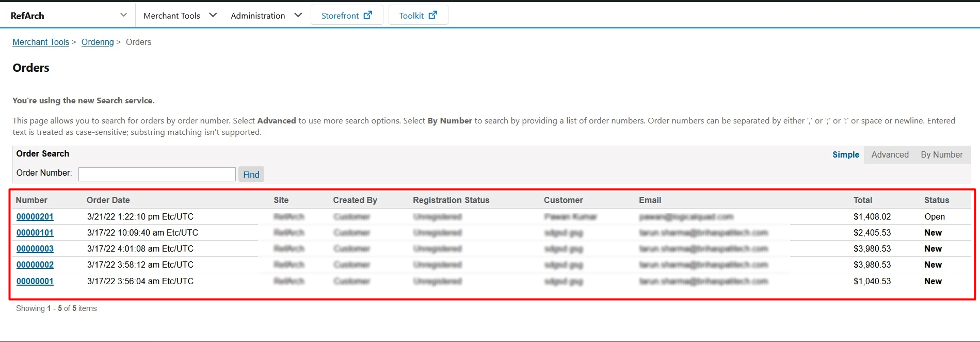
Task: Go to Ordering breadcrumb link
Action: pyautogui.click(x=98, y=42)
